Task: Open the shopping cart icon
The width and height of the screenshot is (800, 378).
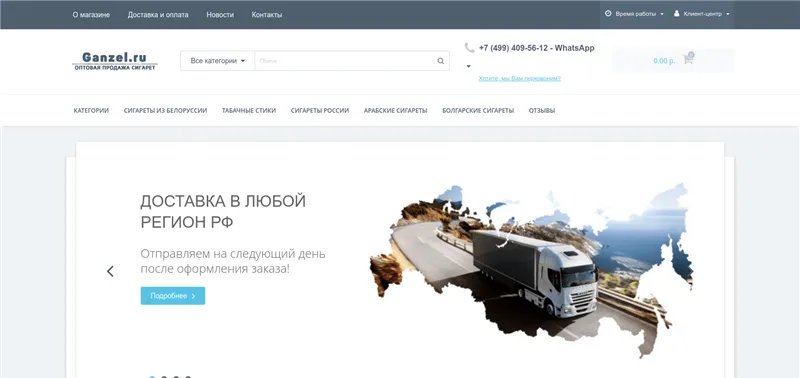Action: [x=688, y=59]
